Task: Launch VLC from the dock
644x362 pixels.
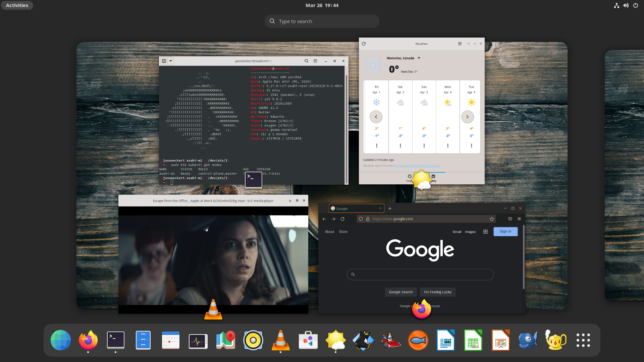Action: tap(281, 340)
